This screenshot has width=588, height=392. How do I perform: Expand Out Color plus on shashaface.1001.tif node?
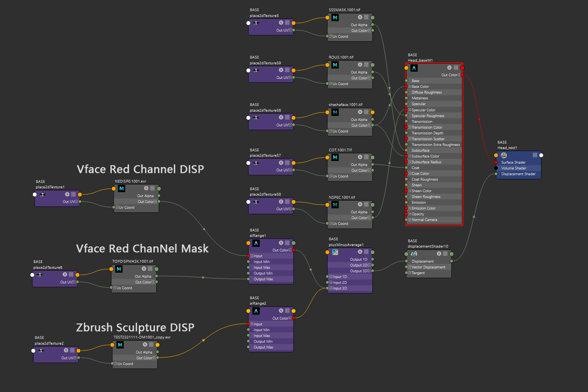click(x=369, y=125)
